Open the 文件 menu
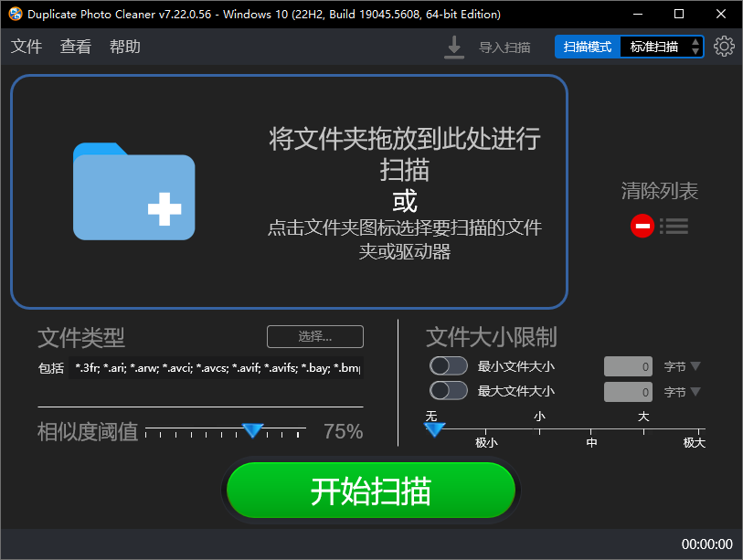Screen dimensions: 743x560 [x=26, y=46]
